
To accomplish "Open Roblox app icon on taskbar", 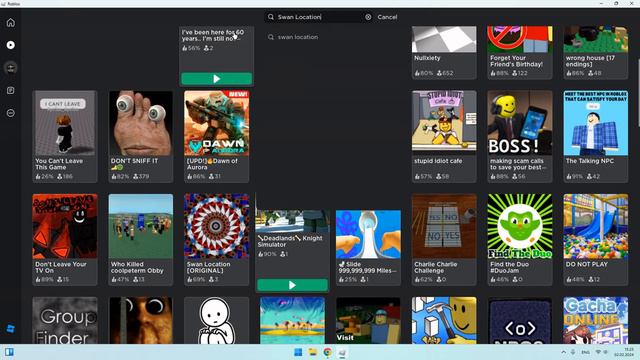I will tap(342, 352).
